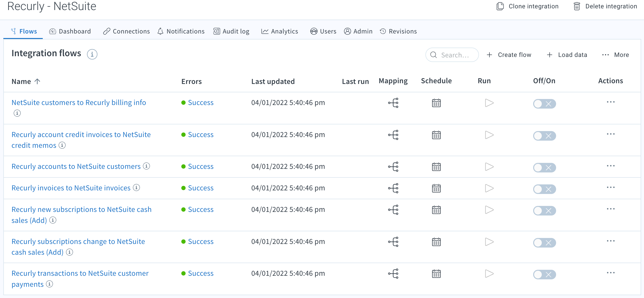The height and width of the screenshot is (298, 644).
Task: Open the Audit log tab
Action: [x=231, y=31]
